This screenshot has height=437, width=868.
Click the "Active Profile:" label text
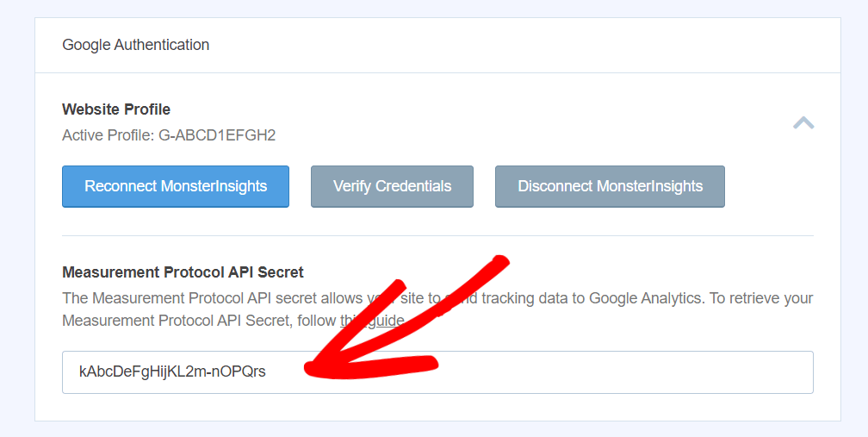(x=108, y=135)
